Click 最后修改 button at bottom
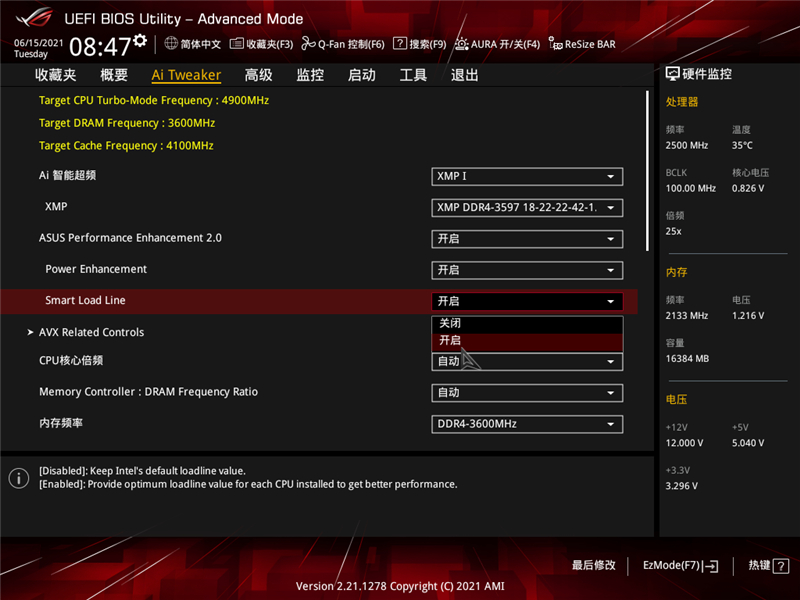Screen dimensions: 800x600 pyautogui.click(x=594, y=566)
